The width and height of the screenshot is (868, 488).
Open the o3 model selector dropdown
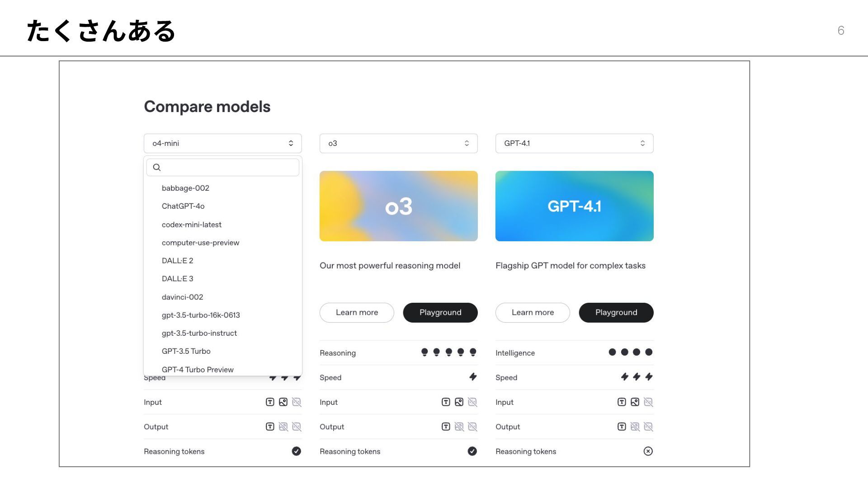pyautogui.click(x=398, y=143)
